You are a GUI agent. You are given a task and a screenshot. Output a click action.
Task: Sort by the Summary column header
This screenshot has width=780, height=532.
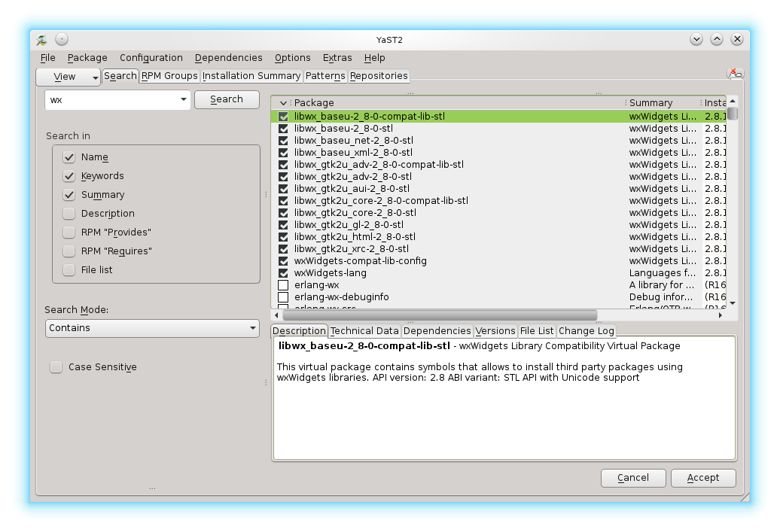coord(663,103)
